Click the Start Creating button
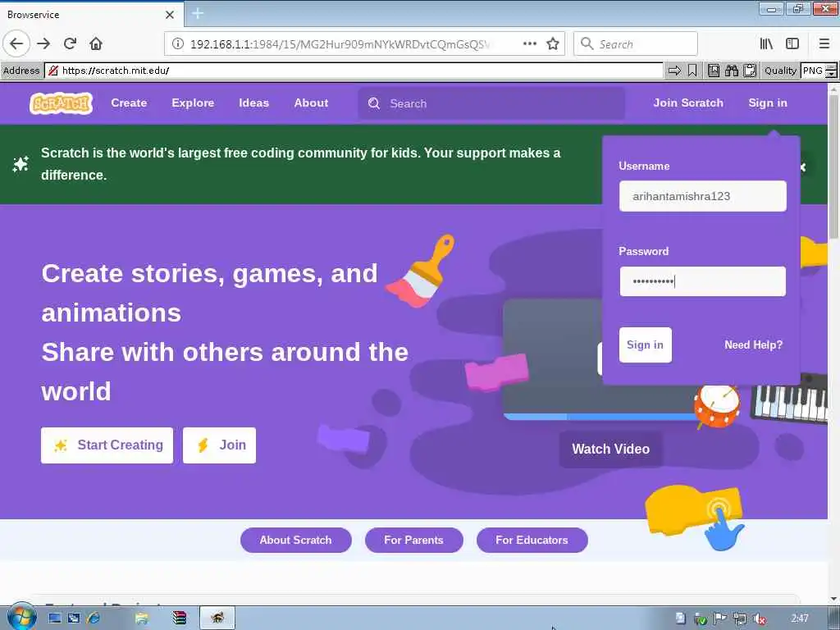840x630 pixels. click(x=107, y=445)
